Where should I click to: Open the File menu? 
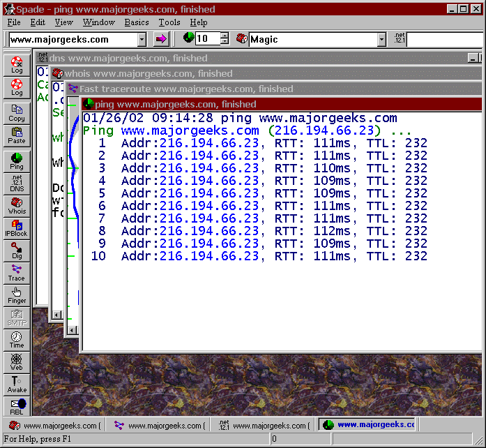pyautogui.click(x=14, y=22)
